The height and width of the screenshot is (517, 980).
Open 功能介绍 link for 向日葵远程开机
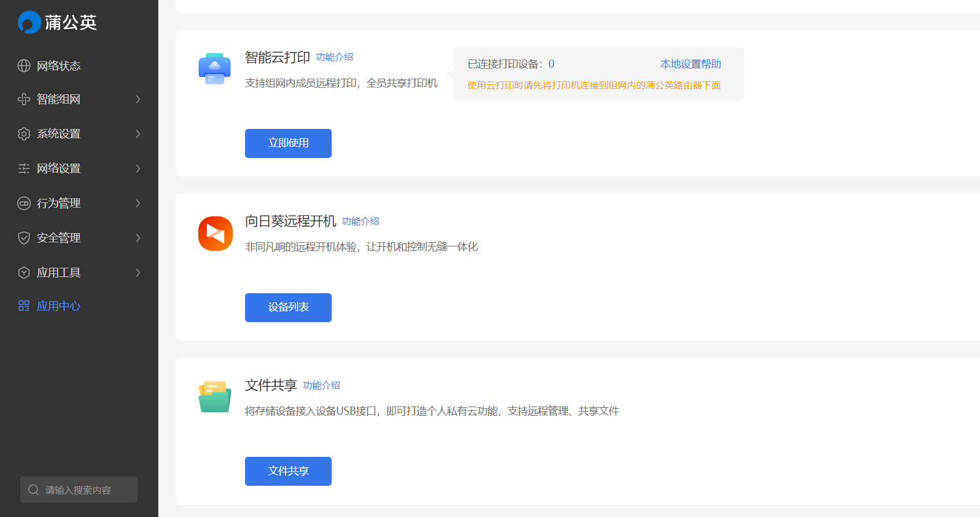[361, 221]
